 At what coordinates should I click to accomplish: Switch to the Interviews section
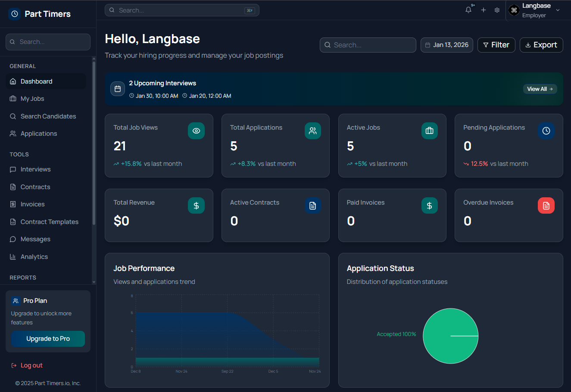point(36,169)
